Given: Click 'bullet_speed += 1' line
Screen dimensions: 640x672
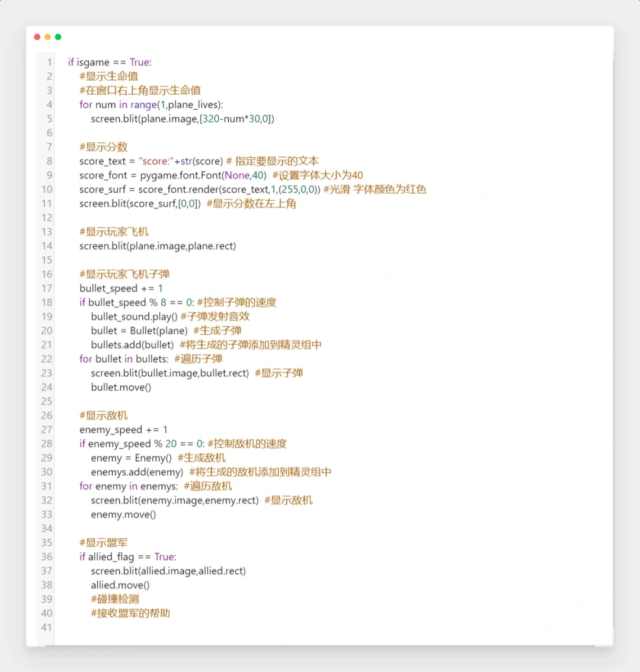Looking at the screenshot, I should coord(121,289).
